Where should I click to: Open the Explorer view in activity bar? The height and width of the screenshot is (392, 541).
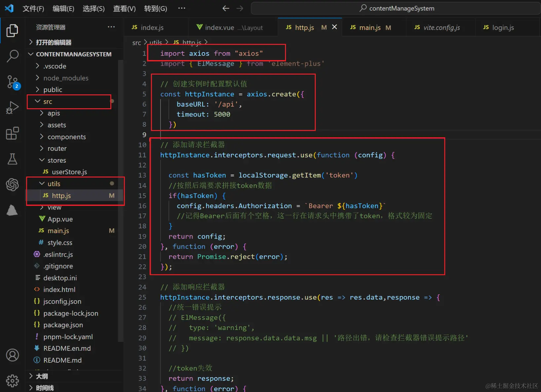click(12, 31)
